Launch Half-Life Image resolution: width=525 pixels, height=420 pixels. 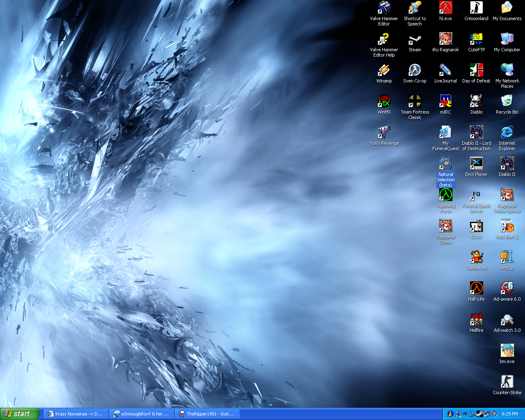(476, 289)
